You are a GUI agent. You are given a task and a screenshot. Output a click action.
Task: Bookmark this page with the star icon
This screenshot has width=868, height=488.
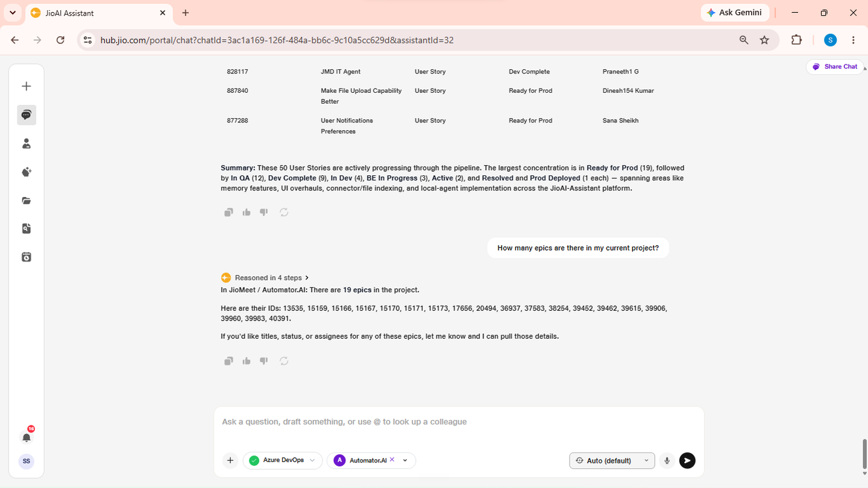[x=764, y=40]
